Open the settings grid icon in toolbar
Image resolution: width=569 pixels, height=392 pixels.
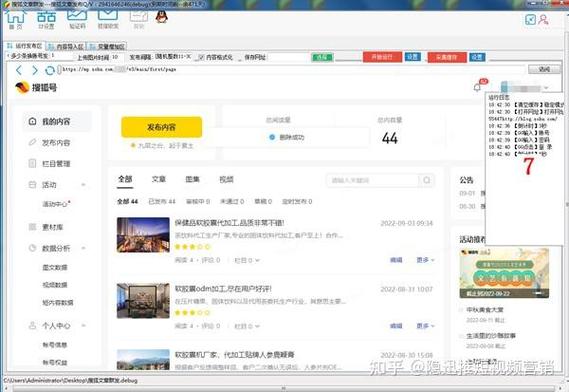click(46, 18)
